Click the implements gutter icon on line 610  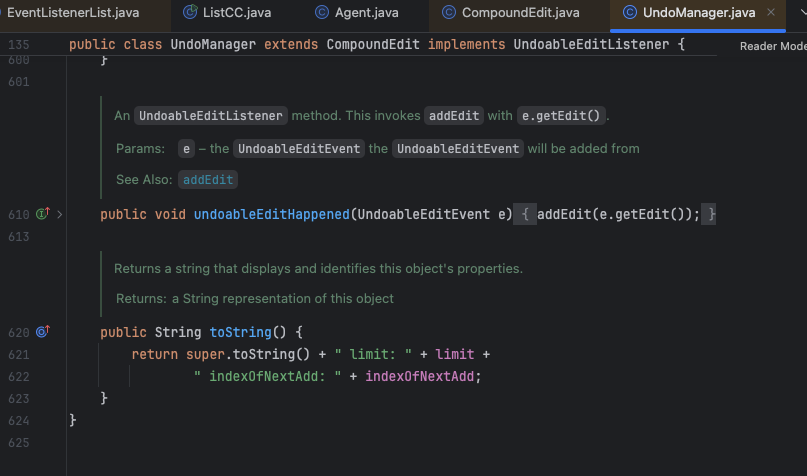[43, 214]
